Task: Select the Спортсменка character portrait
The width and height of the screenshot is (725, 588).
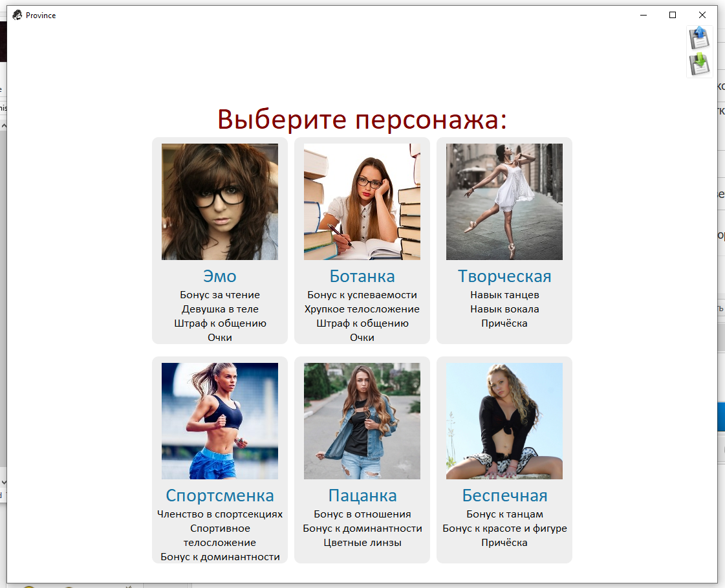Action: pos(220,421)
